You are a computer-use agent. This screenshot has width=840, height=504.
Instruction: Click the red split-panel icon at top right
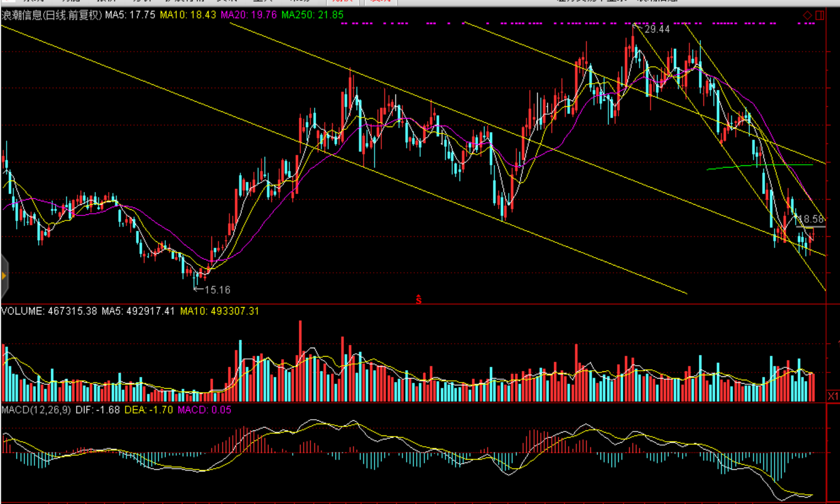820,15
